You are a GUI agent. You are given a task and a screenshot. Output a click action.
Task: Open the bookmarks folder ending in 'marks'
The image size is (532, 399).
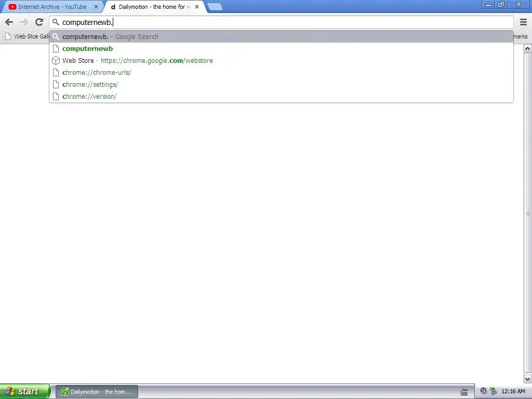[520, 36]
